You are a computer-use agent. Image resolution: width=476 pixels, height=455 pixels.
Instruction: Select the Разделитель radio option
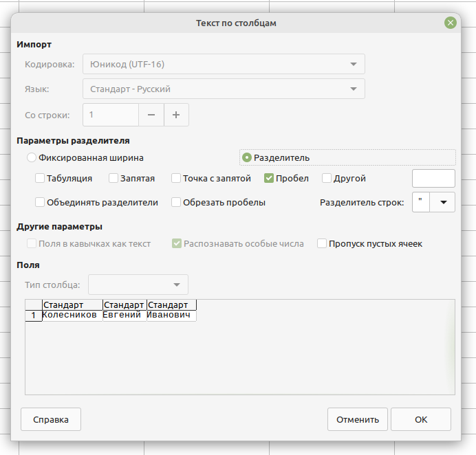(247, 157)
